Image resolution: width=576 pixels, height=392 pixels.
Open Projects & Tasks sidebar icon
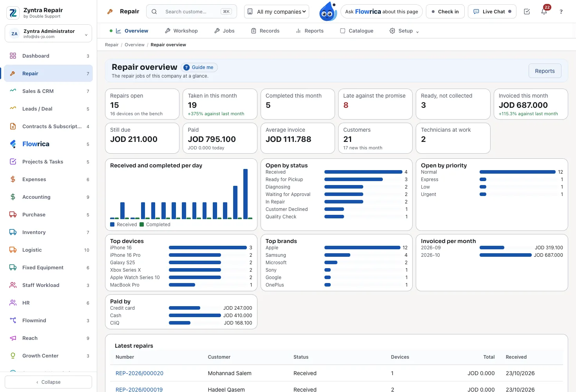pos(13,162)
